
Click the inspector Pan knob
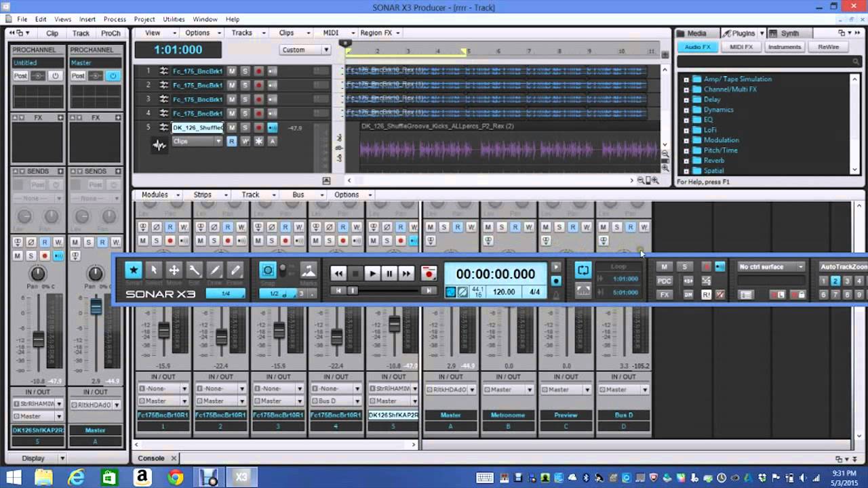38,273
